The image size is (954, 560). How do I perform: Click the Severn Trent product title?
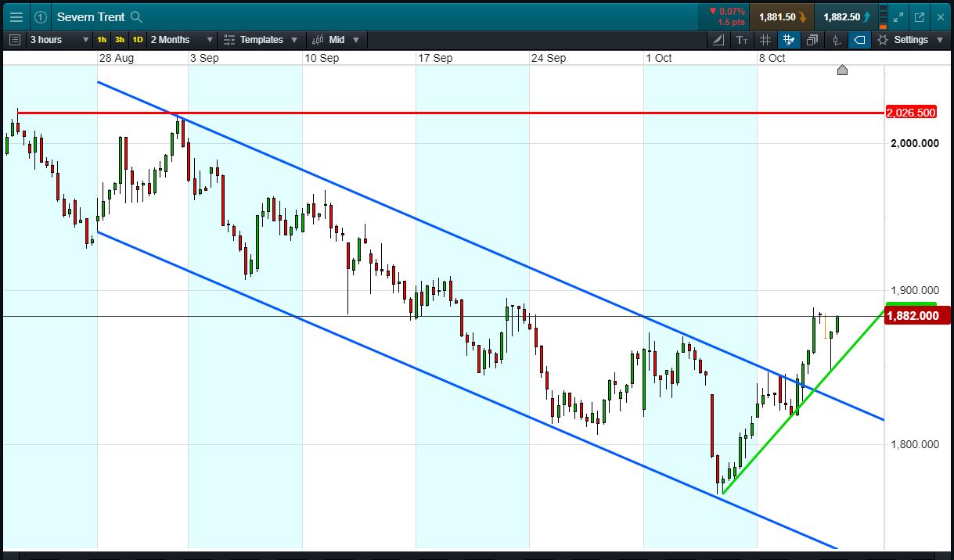[91, 16]
